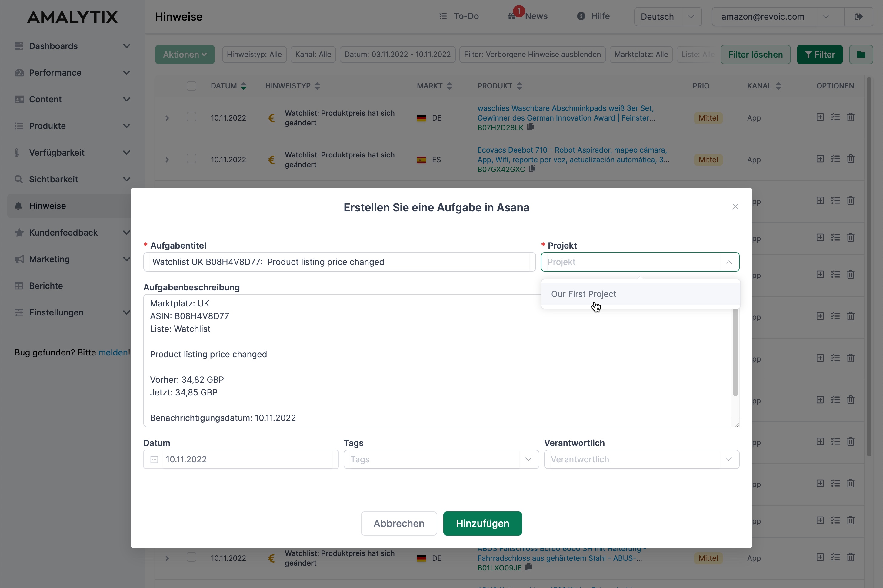Open the Datum date picker field
The width and height of the screenshot is (883, 588).
click(x=241, y=459)
